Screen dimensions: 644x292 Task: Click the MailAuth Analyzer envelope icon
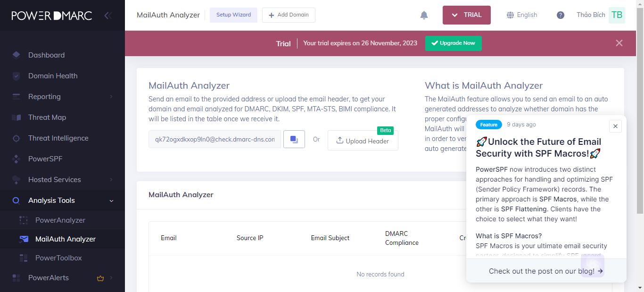pyautogui.click(x=24, y=239)
